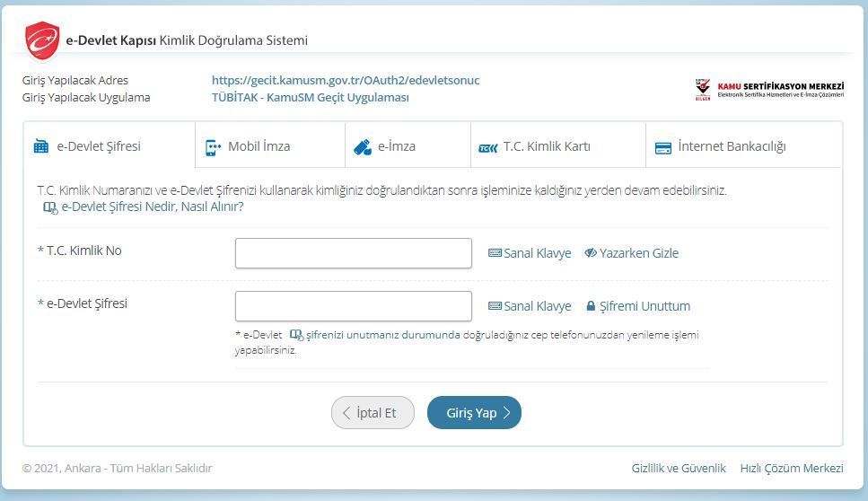Click the phone icon on Mobil İmza tab
Viewport: 868px width, 501px height.
[x=213, y=147]
